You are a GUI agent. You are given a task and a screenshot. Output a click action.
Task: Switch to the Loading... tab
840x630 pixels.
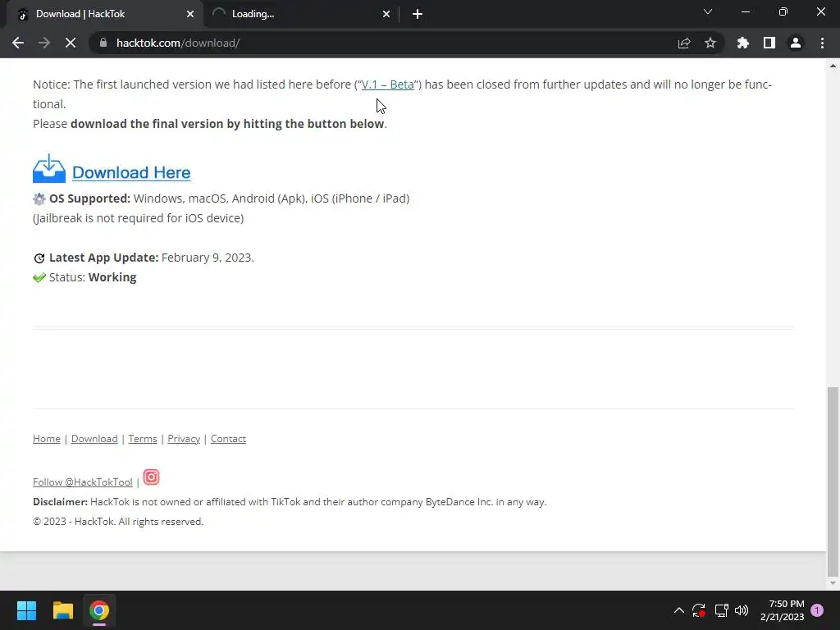click(x=301, y=14)
